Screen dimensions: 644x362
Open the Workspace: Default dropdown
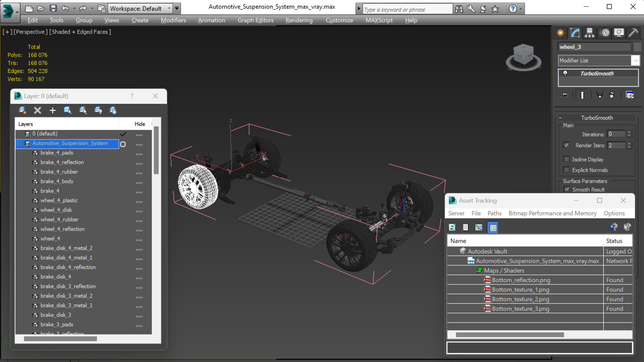click(169, 8)
